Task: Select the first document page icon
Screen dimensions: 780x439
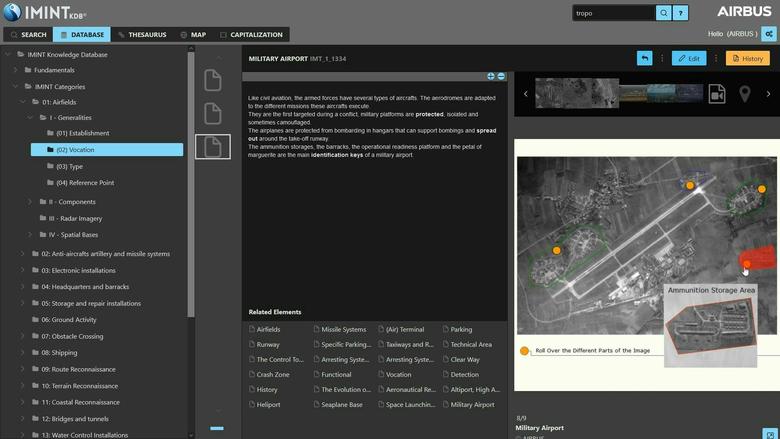Action: pos(213,80)
